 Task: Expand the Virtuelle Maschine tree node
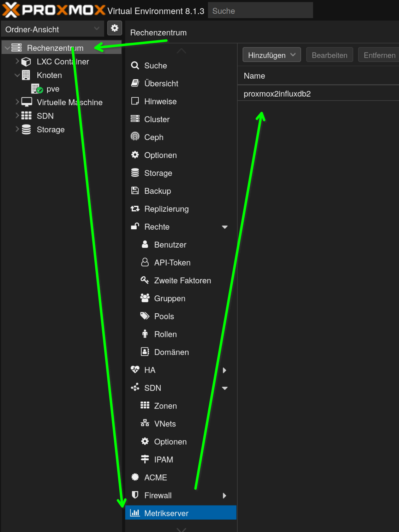17,102
